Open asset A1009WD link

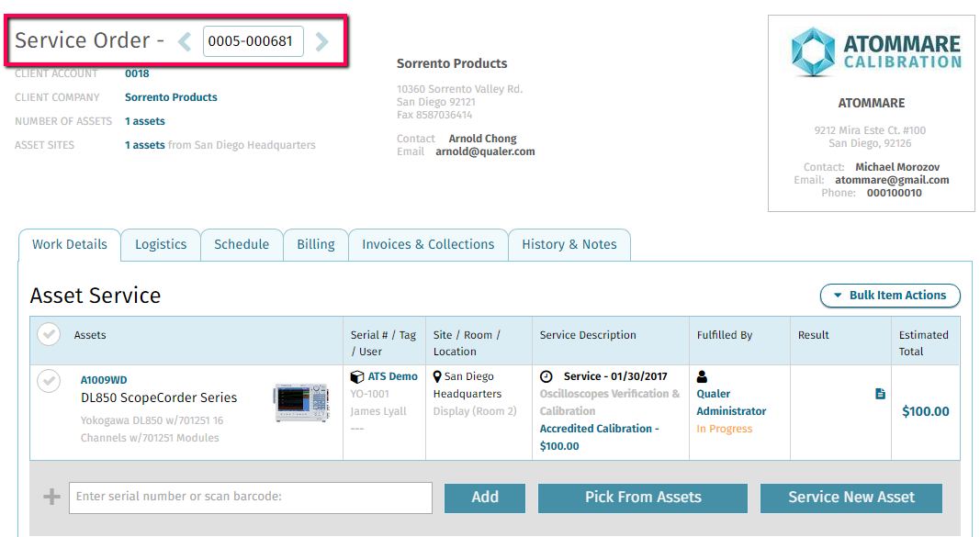click(x=104, y=380)
